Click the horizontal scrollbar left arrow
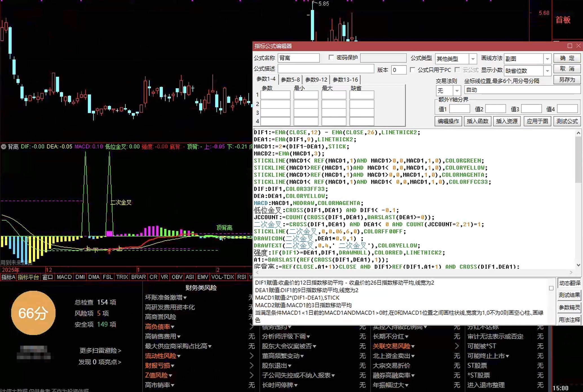Screen dimensions: 583x392 (x=257, y=272)
